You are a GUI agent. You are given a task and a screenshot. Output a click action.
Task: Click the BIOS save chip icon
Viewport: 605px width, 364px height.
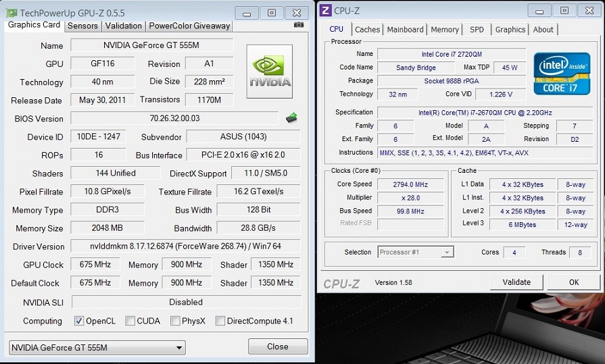291,118
